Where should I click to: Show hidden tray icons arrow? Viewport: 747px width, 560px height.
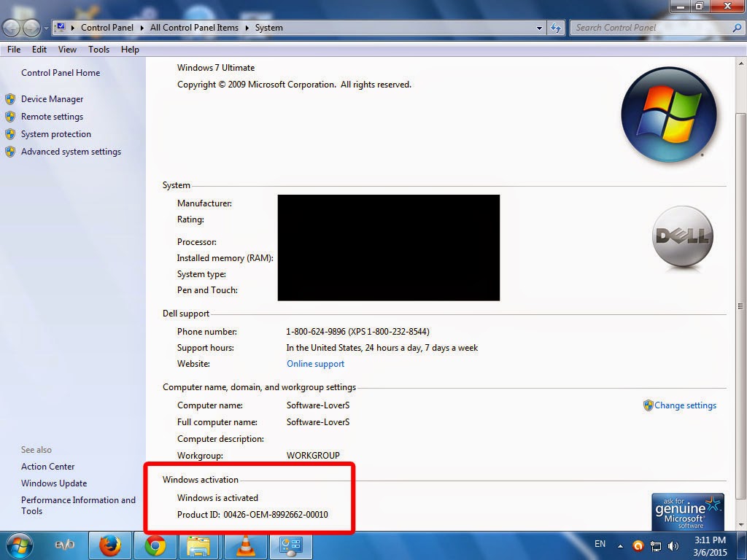[620, 545]
